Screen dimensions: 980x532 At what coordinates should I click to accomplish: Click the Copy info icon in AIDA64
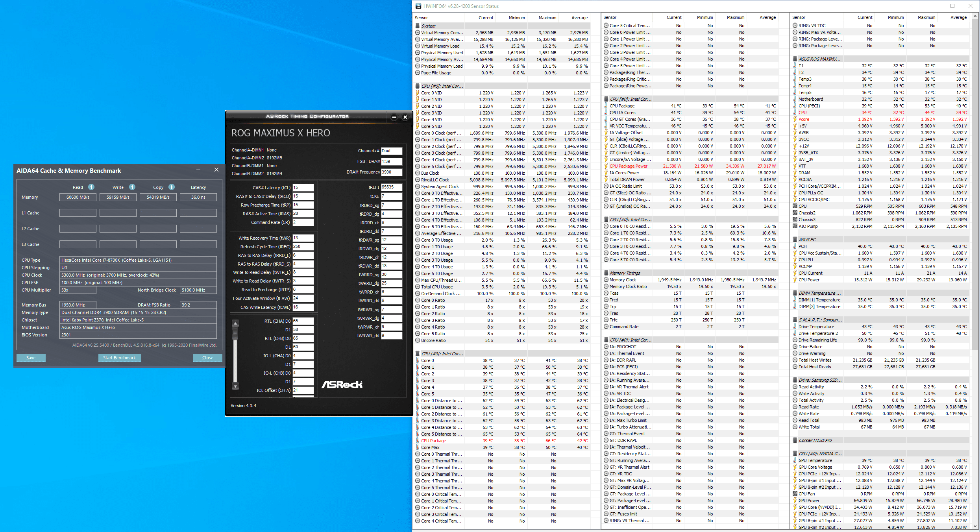(172, 187)
